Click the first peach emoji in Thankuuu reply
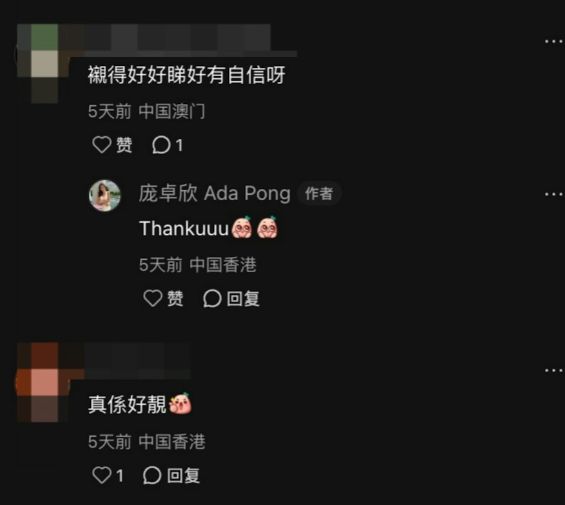The height and width of the screenshot is (505, 565). pyautogui.click(x=242, y=228)
